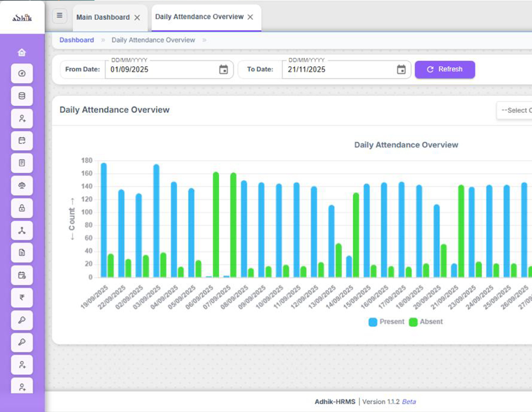Open the database stack sidebar icon

(22, 96)
